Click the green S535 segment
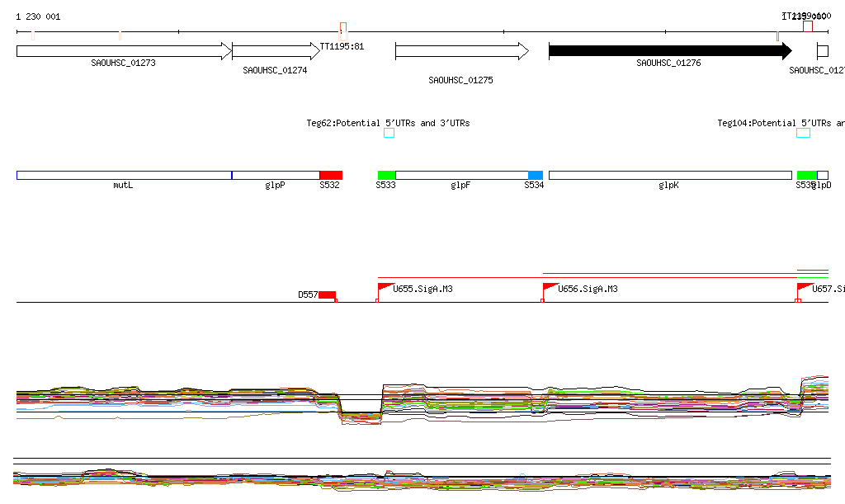845x504 pixels. (807, 175)
